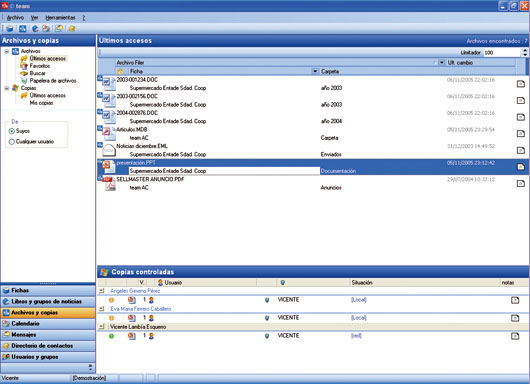Screen dimensions: 530x384
Task: Select Mis copias in the tree
Action: point(41,103)
